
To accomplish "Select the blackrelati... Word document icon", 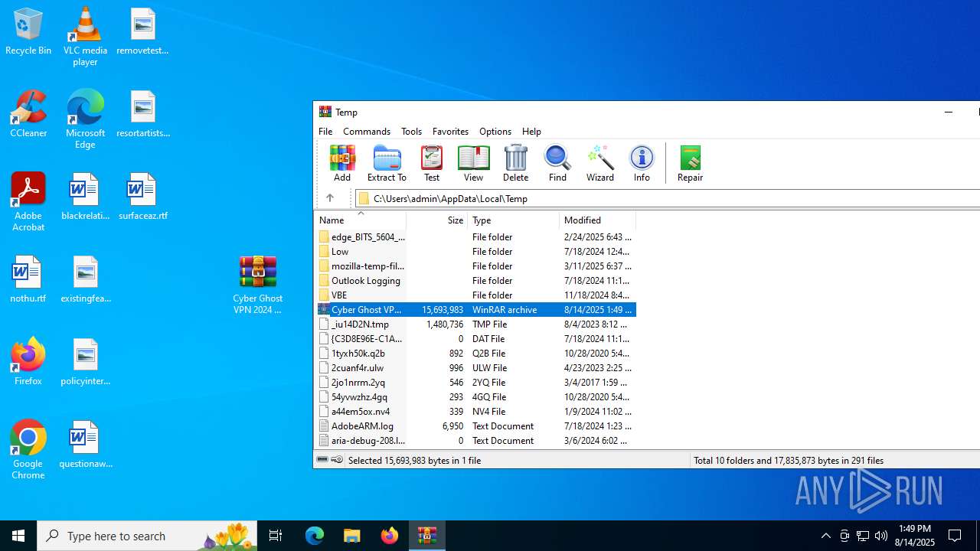I will point(85,197).
